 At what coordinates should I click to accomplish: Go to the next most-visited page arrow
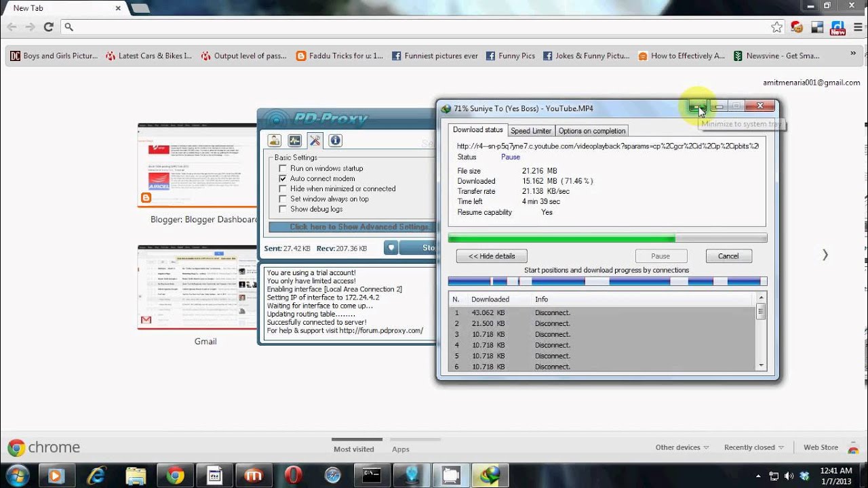pos(825,255)
